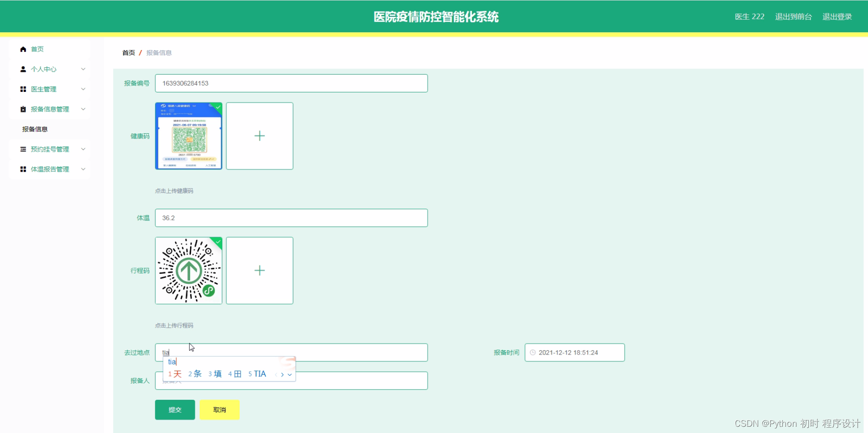Open the 首页 sidebar menu item
The width and height of the screenshot is (868, 433).
pos(50,49)
